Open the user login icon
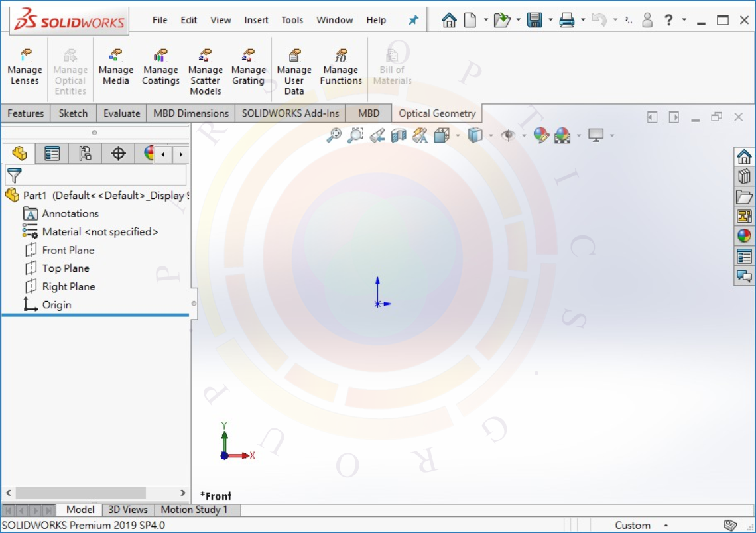 coord(647,20)
